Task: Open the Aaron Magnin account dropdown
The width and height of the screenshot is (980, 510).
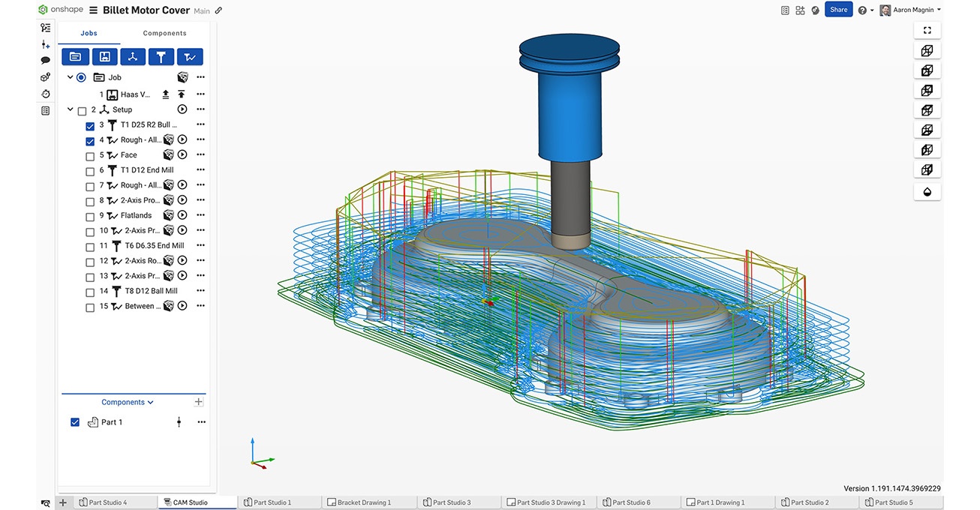Action: pyautogui.click(x=910, y=10)
